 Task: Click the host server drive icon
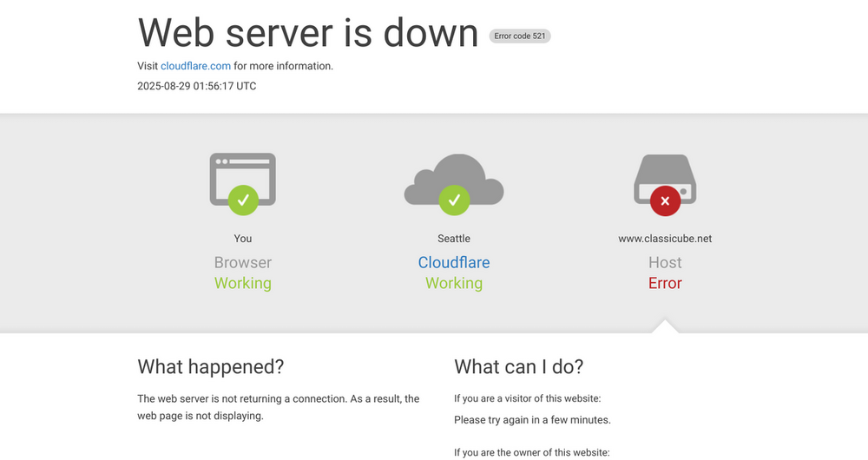coord(665,179)
